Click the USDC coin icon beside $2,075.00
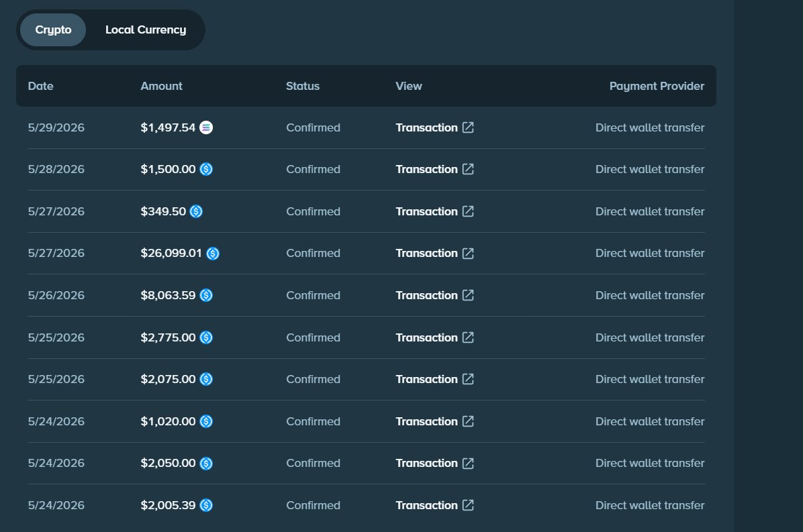Viewport: 803px width, 532px height. (206, 379)
